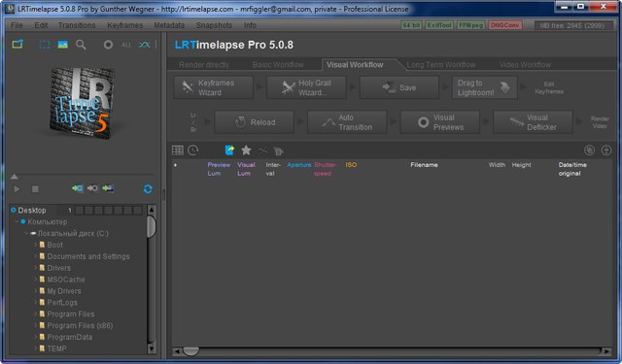Click the Preview Lum column header
Viewport: 622px width, 364px height.
coord(219,169)
